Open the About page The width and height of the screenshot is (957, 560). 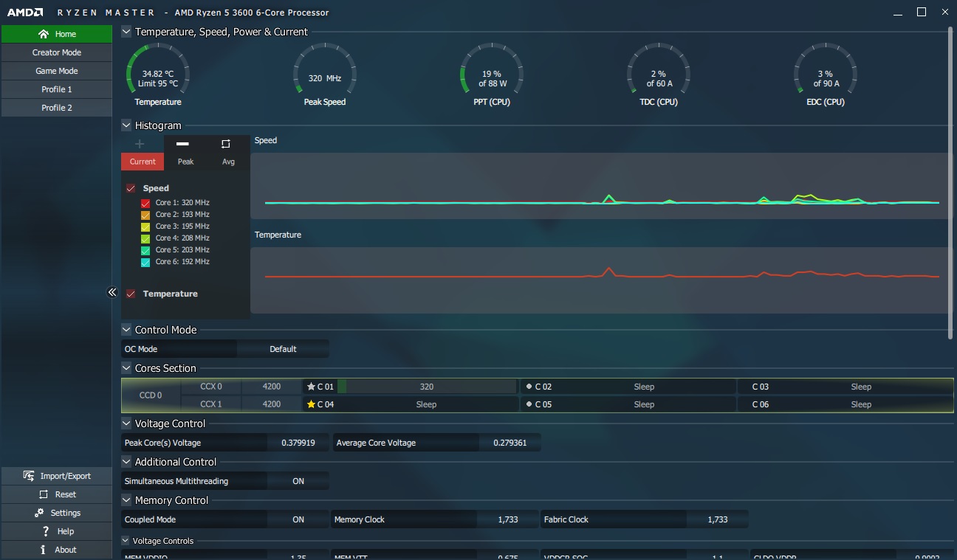56,550
